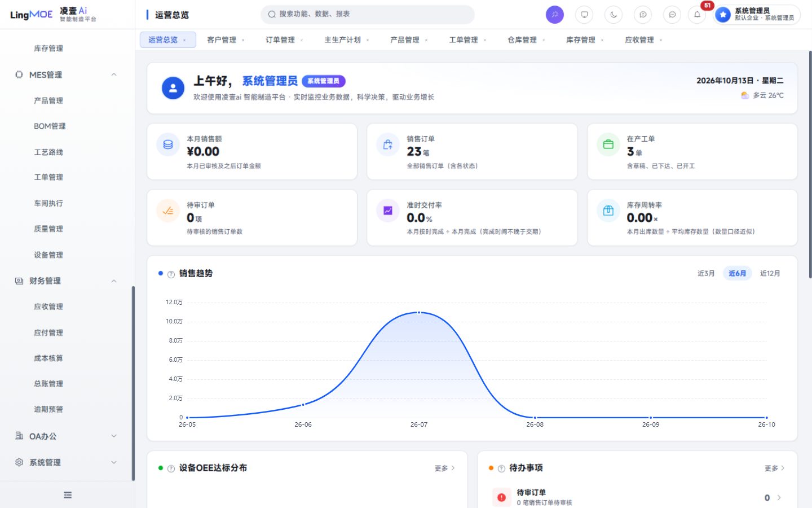Click the 准时交付率 purple chart icon
812x508 pixels.
tap(388, 211)
